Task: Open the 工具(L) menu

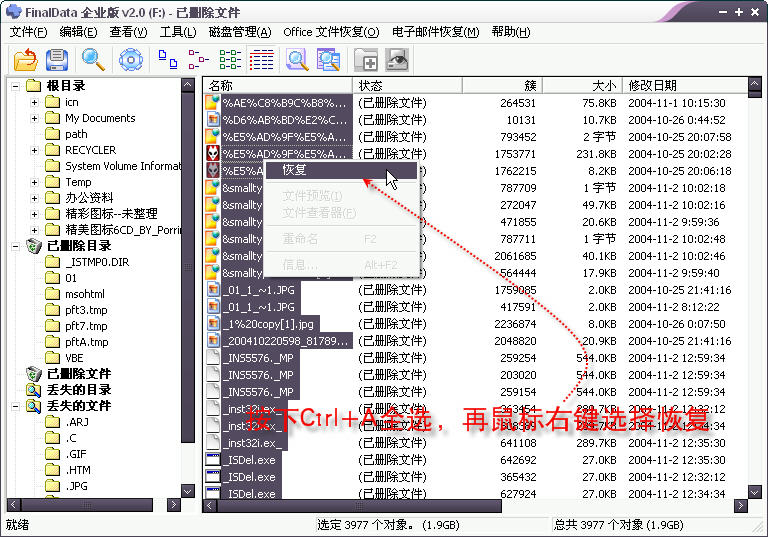Action: pos(178,32)
